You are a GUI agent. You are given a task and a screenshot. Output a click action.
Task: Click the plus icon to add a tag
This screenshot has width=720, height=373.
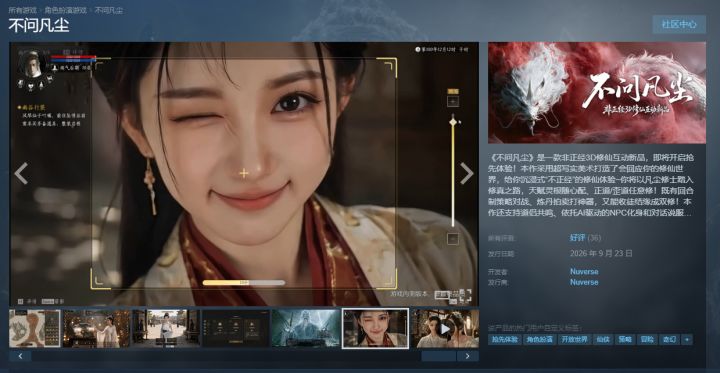[x=687, y=339]
